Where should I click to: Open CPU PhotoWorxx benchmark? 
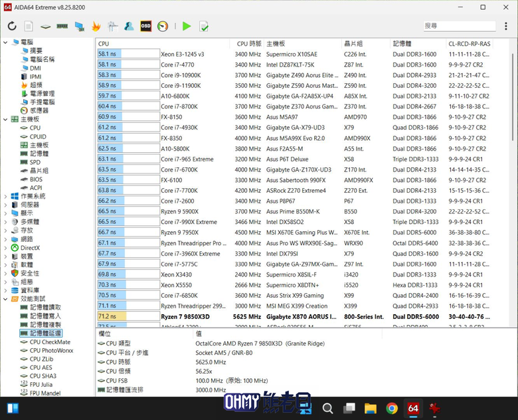pos(52,350)
